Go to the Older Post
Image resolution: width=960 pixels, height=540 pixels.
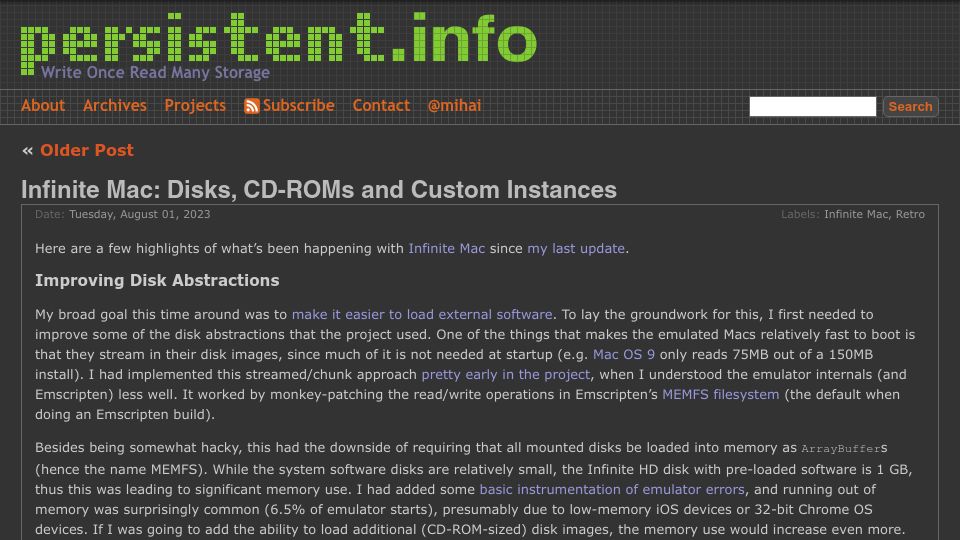pos(86,151)
